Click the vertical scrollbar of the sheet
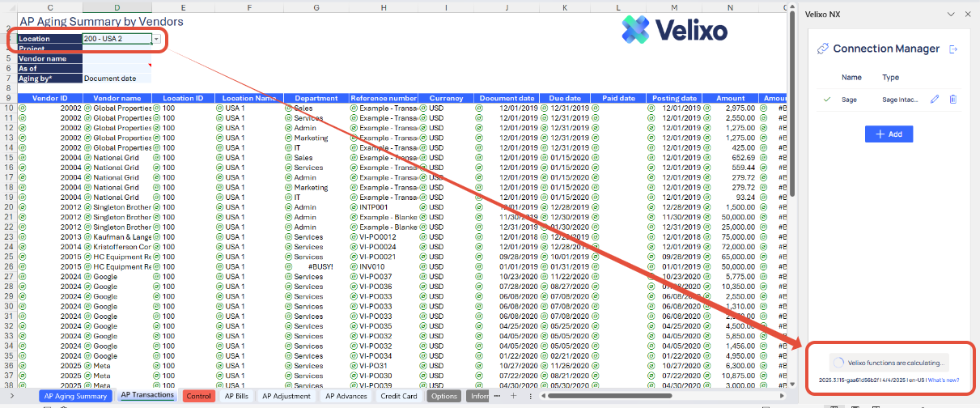Screen dimensions: 980x408 [x=792, y=105]
